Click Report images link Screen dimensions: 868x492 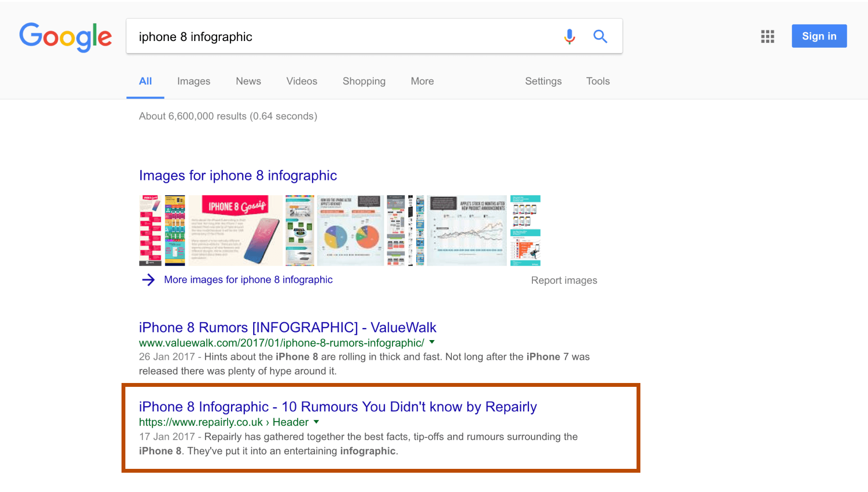tap(564, 280)
